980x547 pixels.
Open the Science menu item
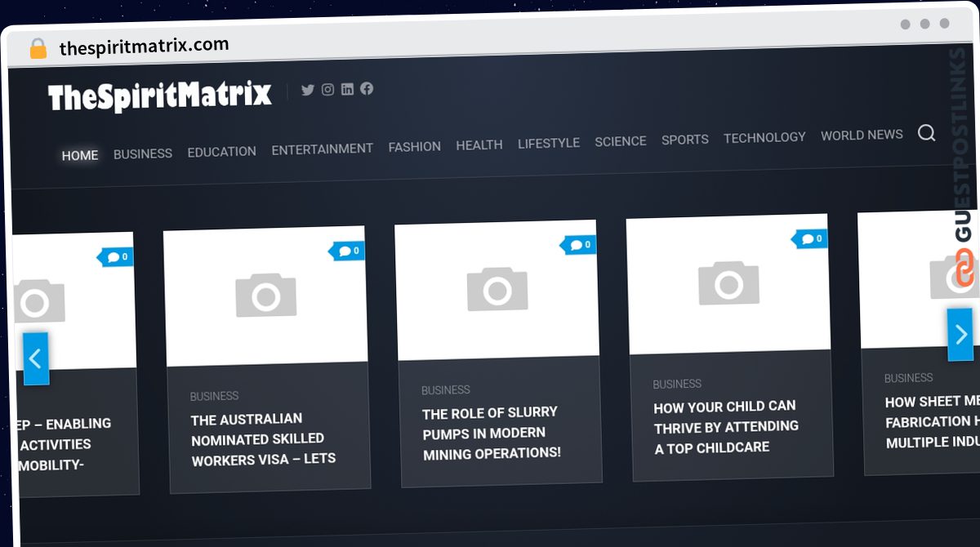tap(621, 141)
